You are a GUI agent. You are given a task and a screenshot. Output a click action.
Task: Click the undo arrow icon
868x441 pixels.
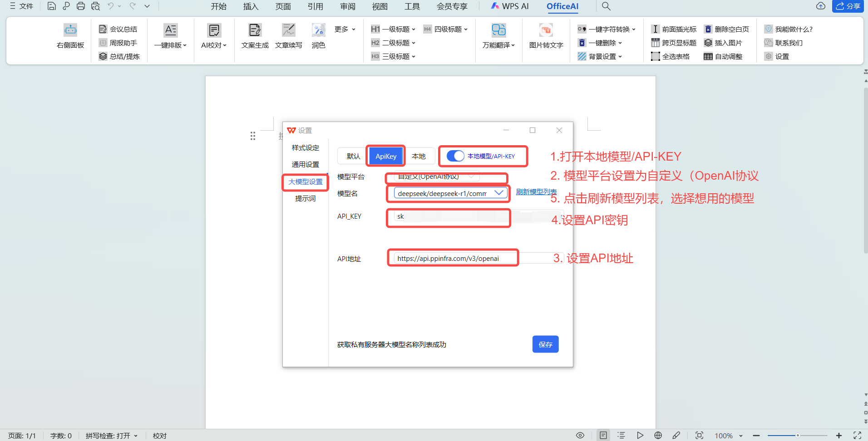[x=110, y=6]
